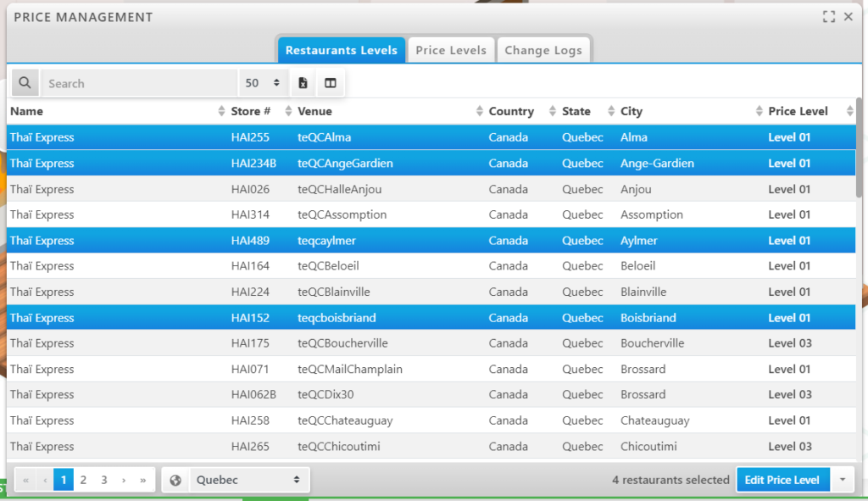Select the teQCHalleAnjou restaurant row
Screen dimensions: 868x501
[x=339, y=189]
